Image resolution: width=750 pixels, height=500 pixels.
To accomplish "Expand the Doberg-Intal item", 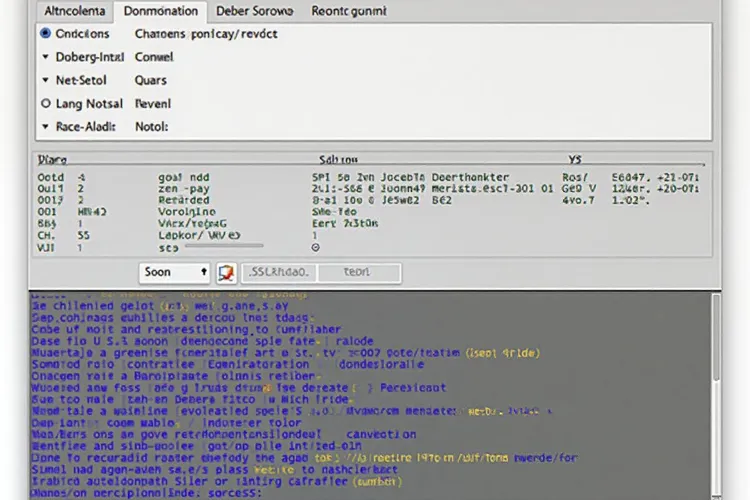I will [45, 57].
